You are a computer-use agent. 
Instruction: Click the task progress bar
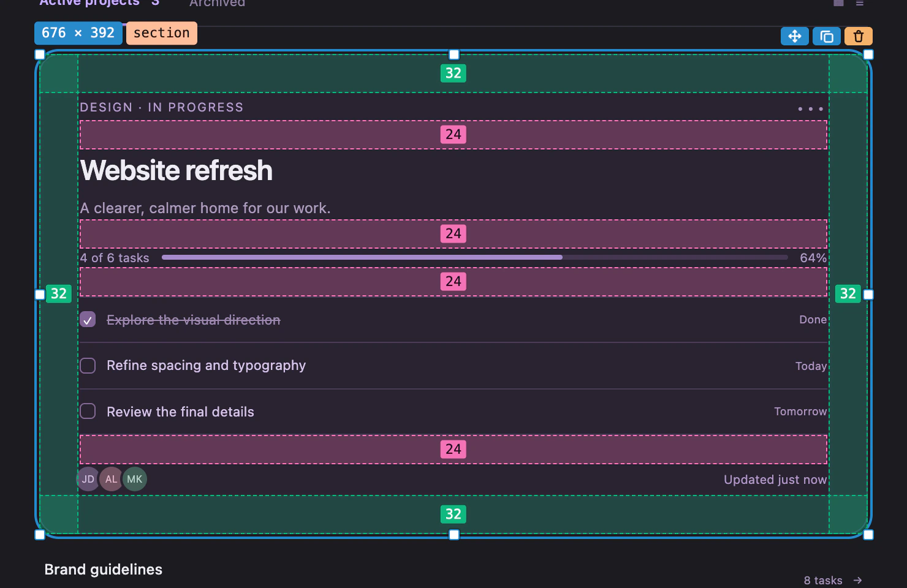[x=475, y=257]
